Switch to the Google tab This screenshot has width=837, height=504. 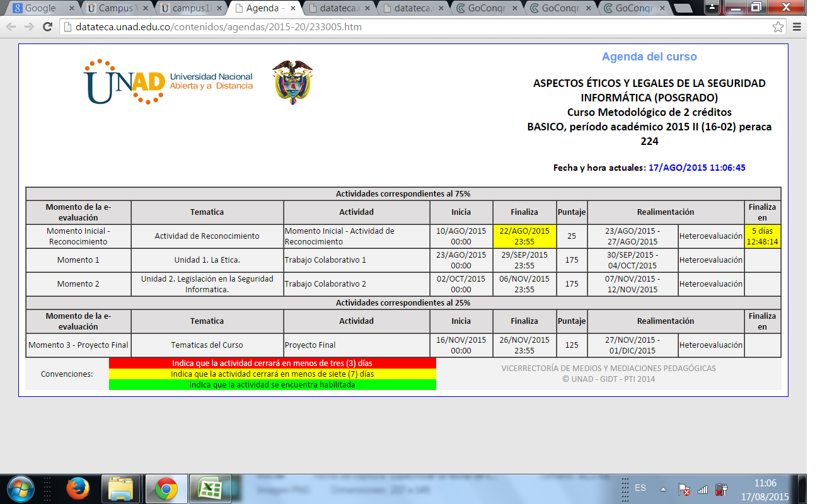[42, 8]
